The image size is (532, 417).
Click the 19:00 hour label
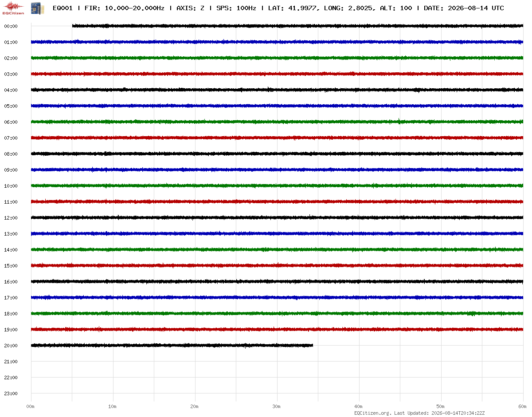click(x=11, y=330)
